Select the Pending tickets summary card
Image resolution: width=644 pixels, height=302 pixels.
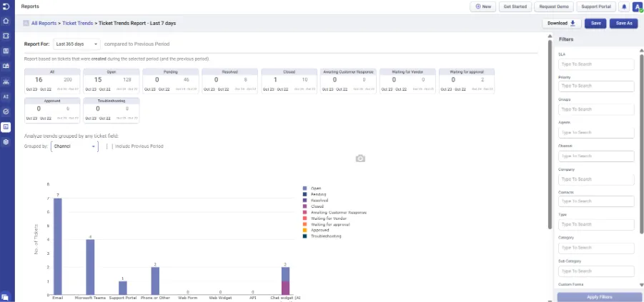[170, 81]
